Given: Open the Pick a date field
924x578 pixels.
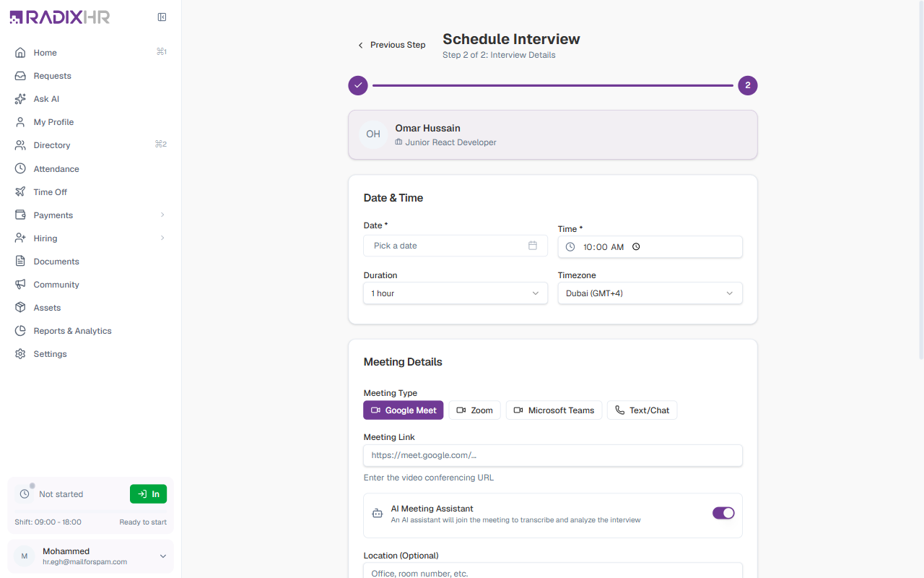Looking at the screenshot, I should coord(456,246).
